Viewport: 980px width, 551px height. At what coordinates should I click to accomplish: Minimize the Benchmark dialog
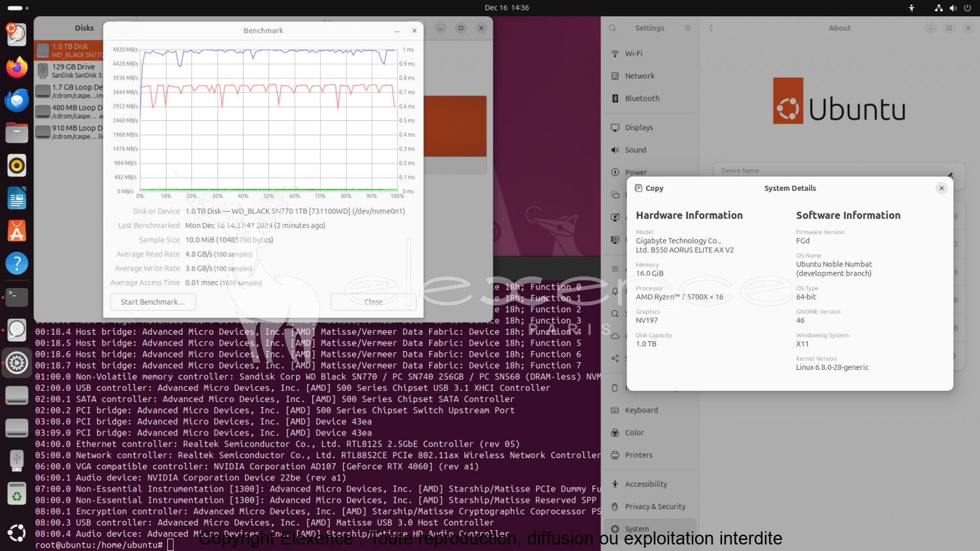(x=397, y=31)
